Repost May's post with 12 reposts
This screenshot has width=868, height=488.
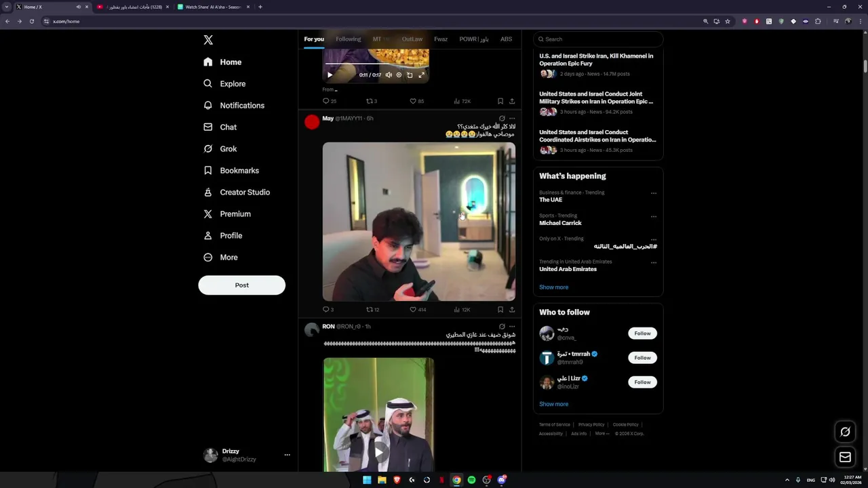click(372, 310)
